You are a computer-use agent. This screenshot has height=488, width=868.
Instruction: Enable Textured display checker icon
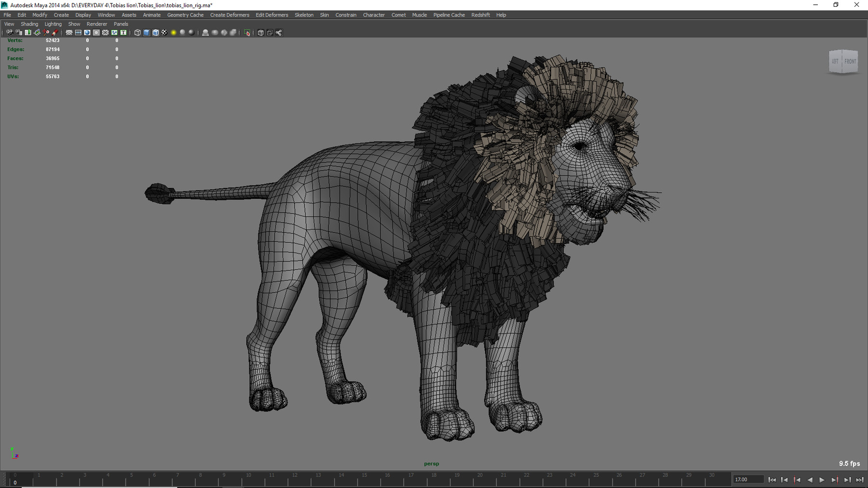164,33
